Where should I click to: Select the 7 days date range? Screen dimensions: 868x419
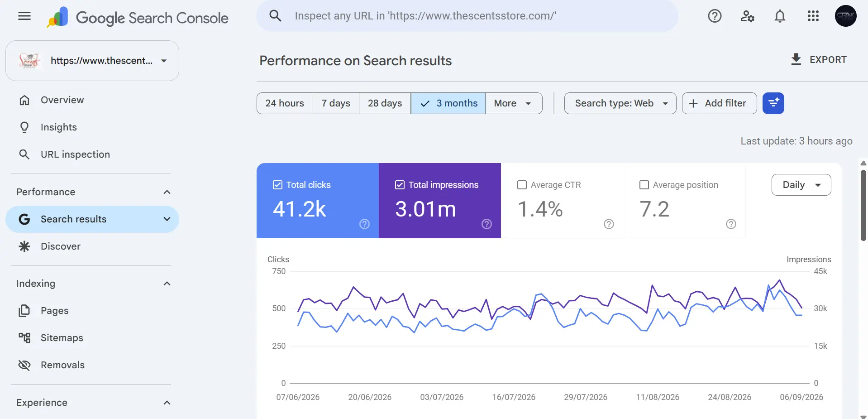point(336,103)
